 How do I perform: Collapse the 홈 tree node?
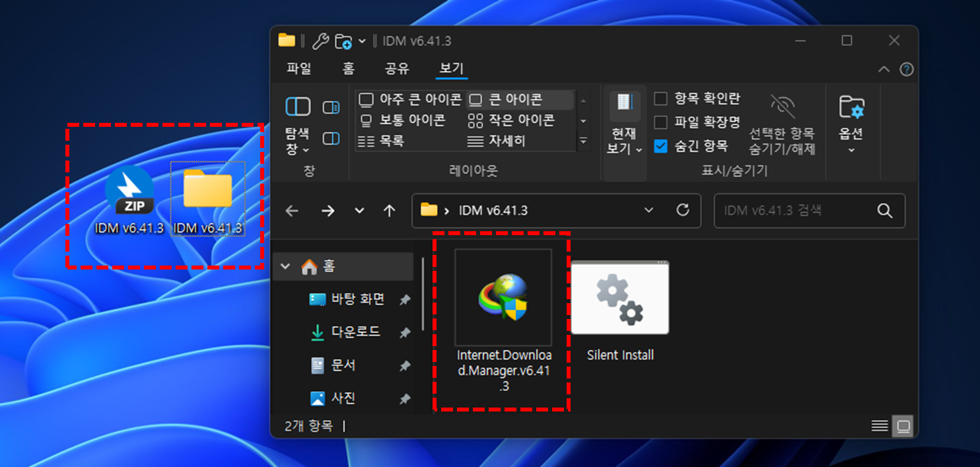coord(285,266)
